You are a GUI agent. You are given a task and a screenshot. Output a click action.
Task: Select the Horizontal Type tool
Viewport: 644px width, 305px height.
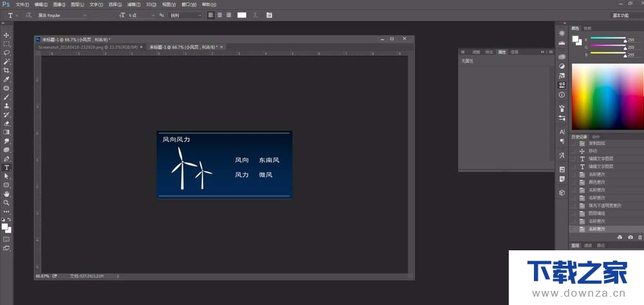click(6, 167)
